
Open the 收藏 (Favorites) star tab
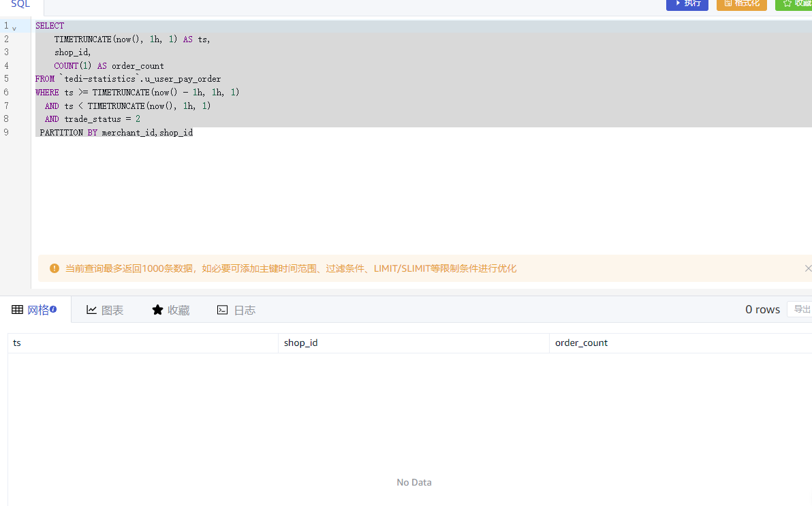[x=171, y=310]
